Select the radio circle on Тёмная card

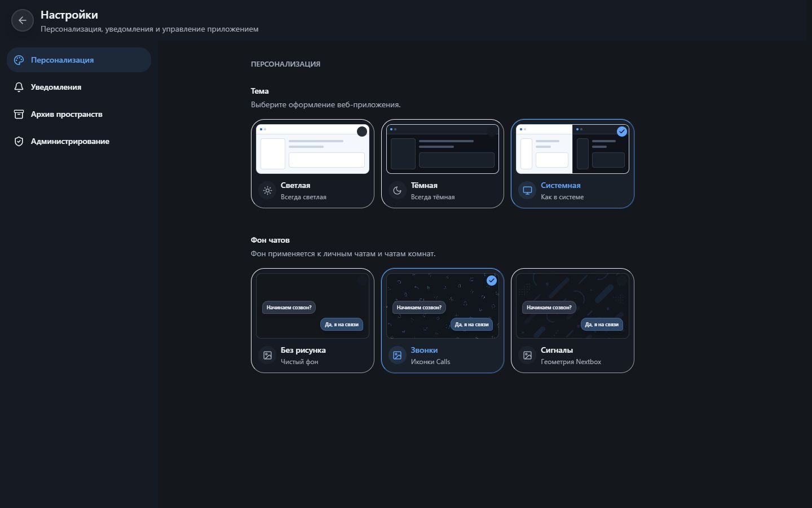pyautogui.click(x=492, y=132)
